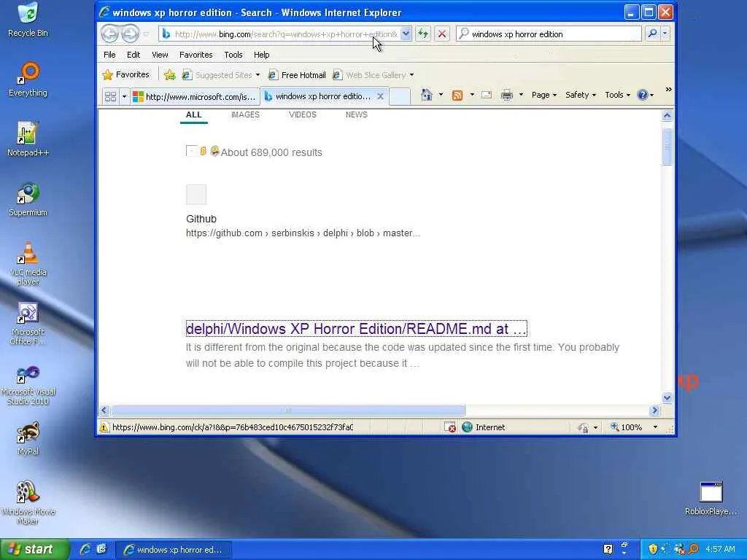Open Microsoft Visual Studio 2010 shortcut
Viewport: 747px width, 560px height.
[x=28, y=385]
